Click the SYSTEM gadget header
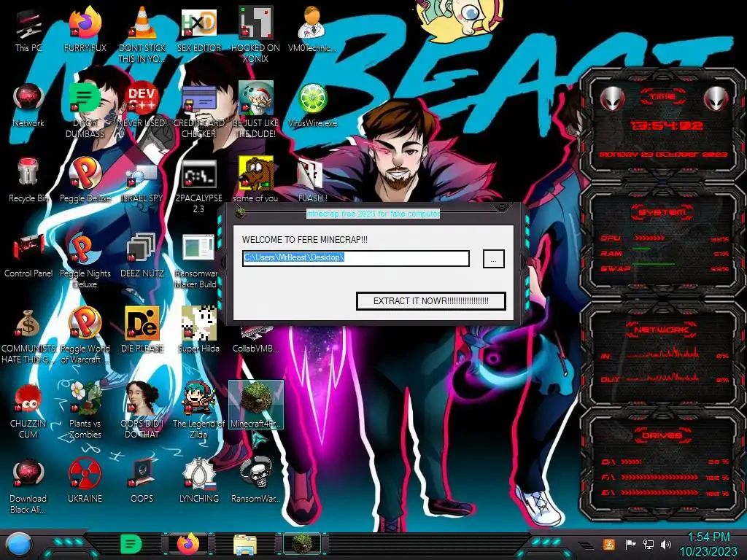Viewport: 747px width, 560px height. coord(662,212)
